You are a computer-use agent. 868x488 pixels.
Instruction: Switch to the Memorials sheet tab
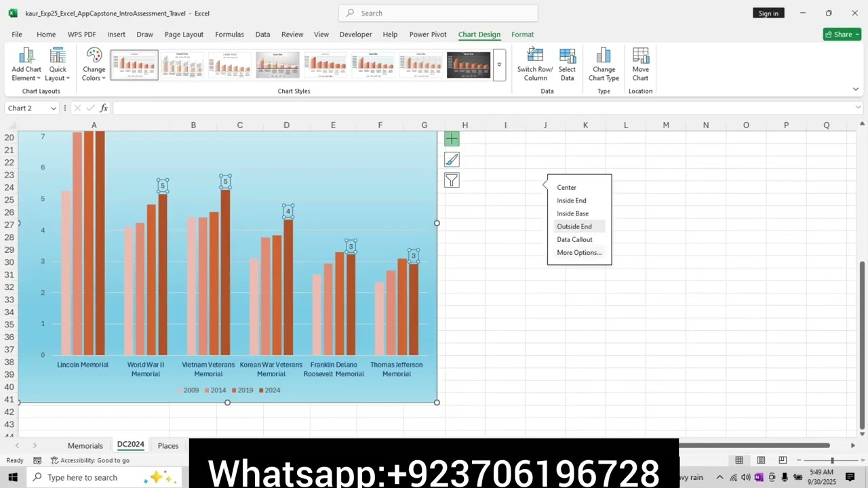pyautogui.click(x=85, y=445)
